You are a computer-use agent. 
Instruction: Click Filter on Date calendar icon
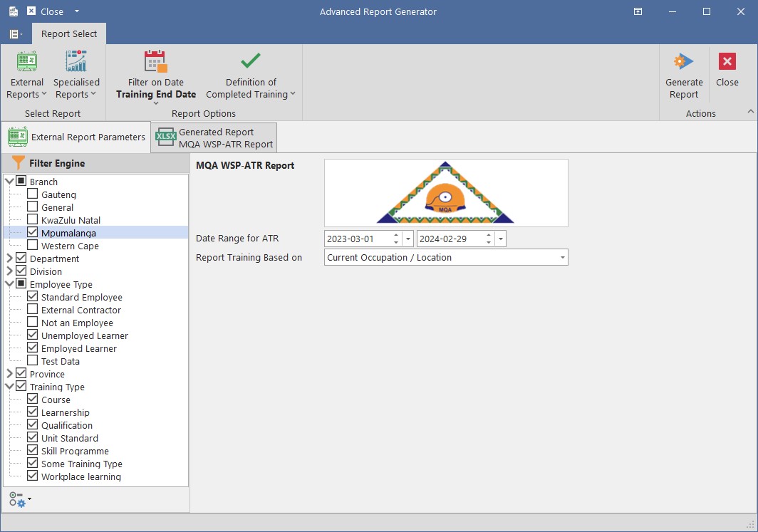coord(155,62)
